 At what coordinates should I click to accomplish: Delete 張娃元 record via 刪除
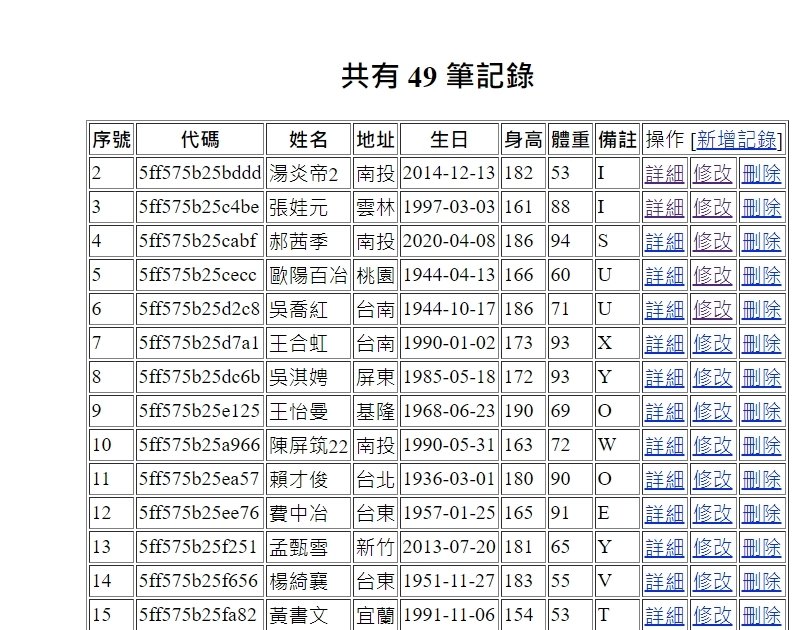761,208
